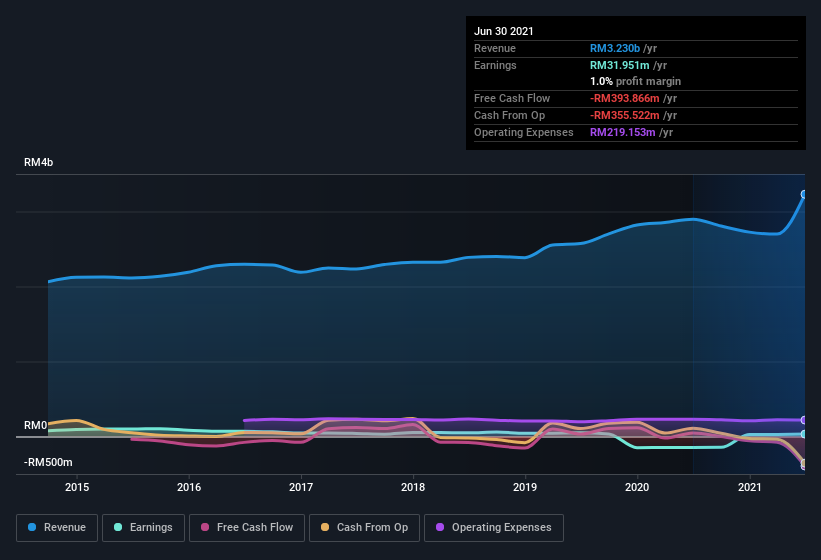Image resolution: width=821 pixels, height=560 pixels.
Task: Click the RM31.951m earnings value
Action: coord(619,65)
